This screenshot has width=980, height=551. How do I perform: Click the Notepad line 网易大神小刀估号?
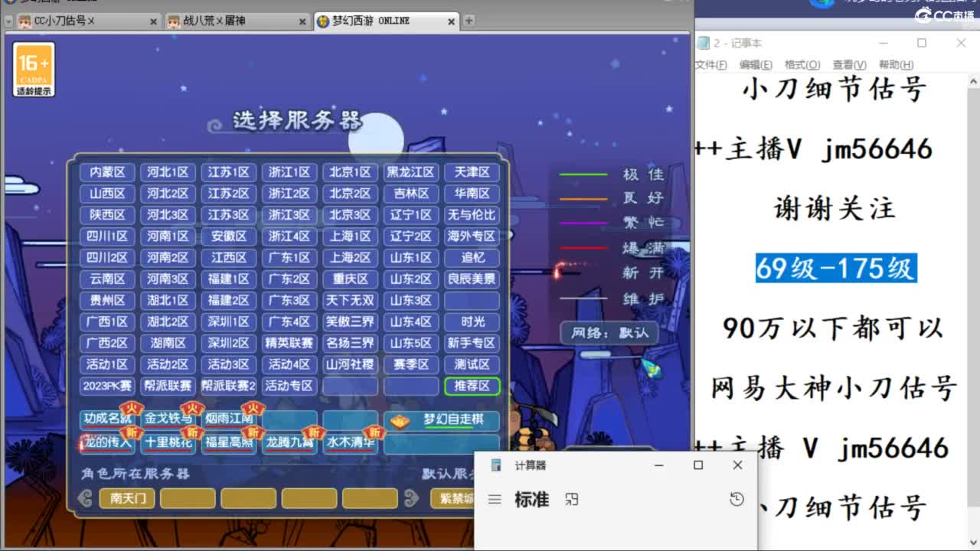click(x=834, y=388)
